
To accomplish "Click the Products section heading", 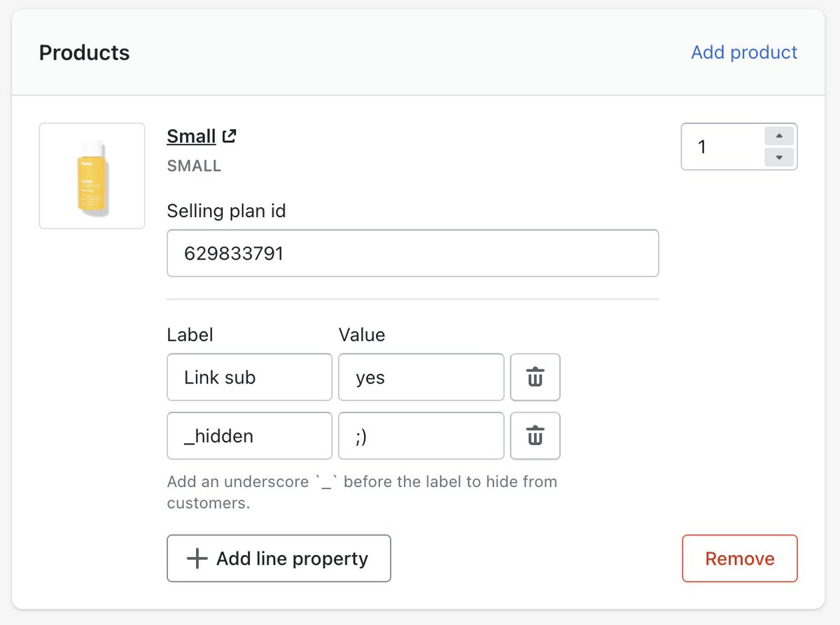I will 84,52.
